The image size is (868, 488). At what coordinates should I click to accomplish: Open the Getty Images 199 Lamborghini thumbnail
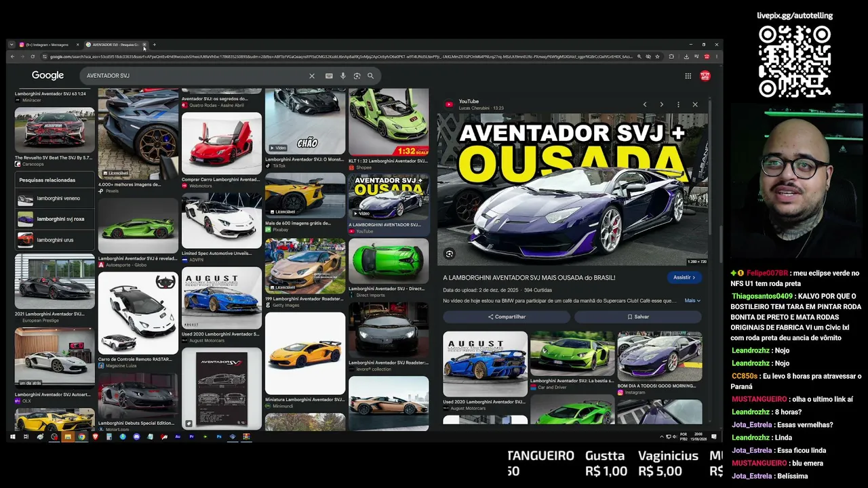tap(305, 266)
